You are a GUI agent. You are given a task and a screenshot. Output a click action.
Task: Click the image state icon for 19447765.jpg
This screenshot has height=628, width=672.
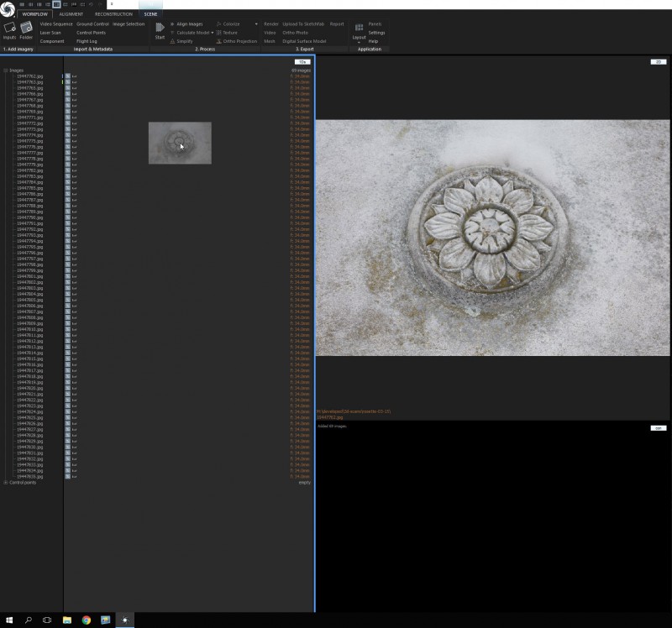[x=68, y=88]
